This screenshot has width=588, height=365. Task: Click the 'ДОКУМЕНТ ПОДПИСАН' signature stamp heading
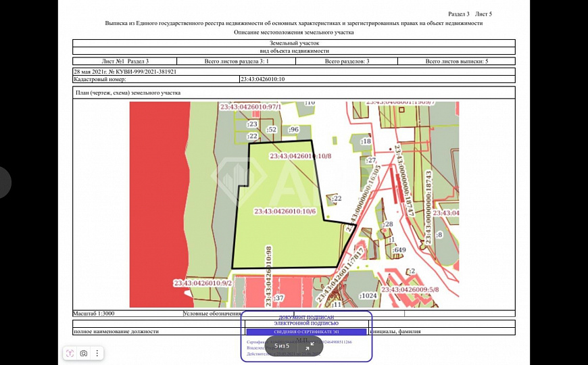(x=305, y=316)
